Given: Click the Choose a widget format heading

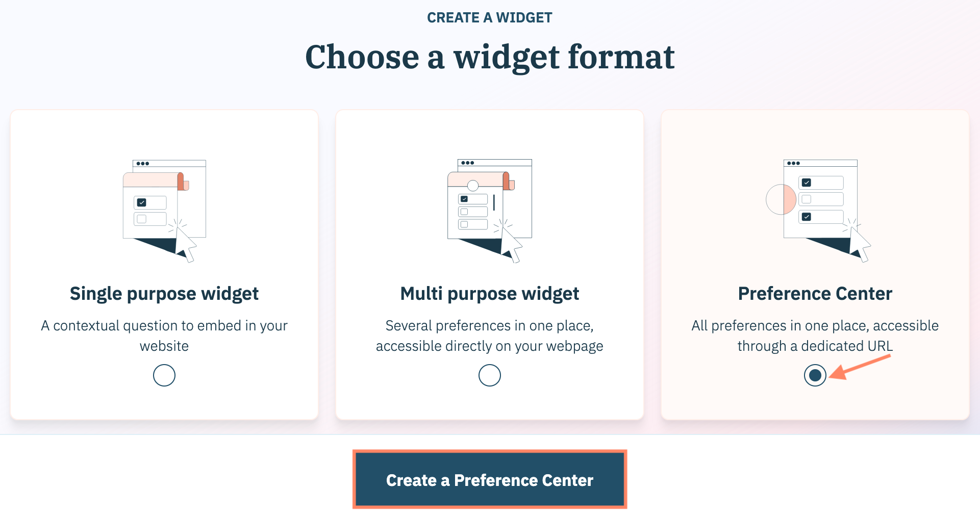Looking at the screenshot, I should coord(490,57).
